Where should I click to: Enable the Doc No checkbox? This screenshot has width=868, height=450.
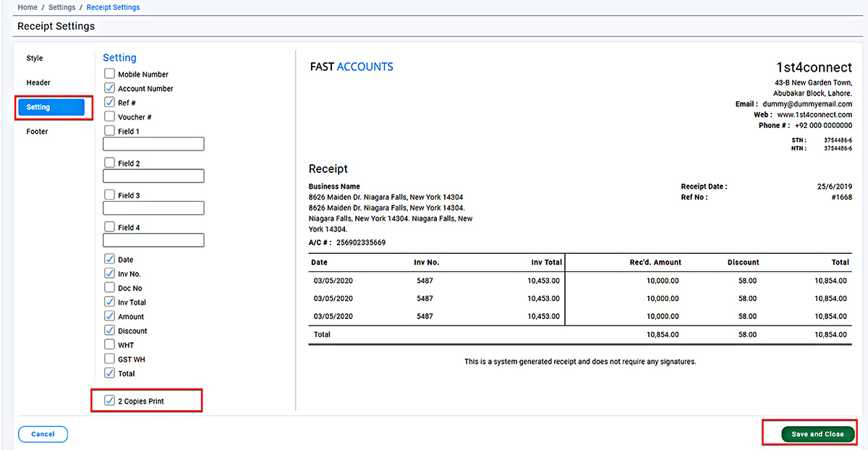pyautogui.click(x=110, y=288)
